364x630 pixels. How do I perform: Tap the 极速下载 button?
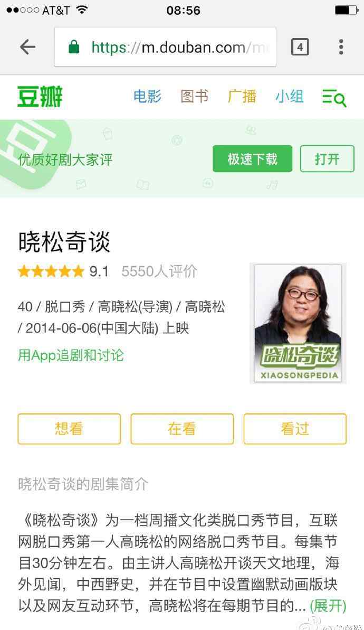click(253, 159)
